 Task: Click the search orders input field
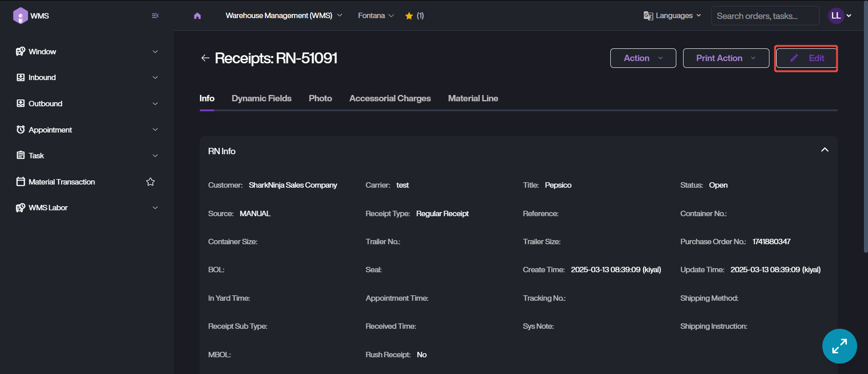(x=765, y=16)
